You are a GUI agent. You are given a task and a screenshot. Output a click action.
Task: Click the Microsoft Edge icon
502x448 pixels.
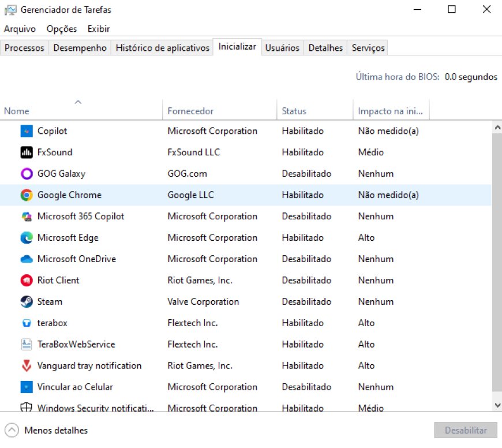(27, 238)
